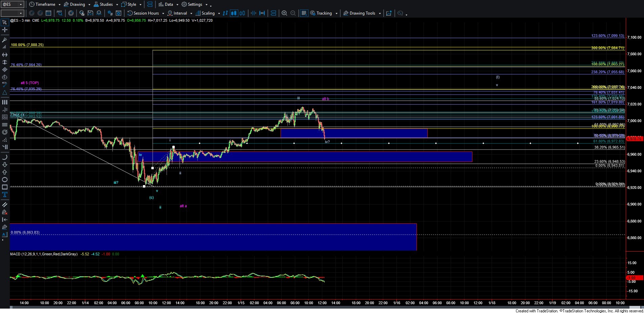Viewport: 644px width, 313px height.
Task: Click the Session Hours button
Action: (x=146, y=13)
